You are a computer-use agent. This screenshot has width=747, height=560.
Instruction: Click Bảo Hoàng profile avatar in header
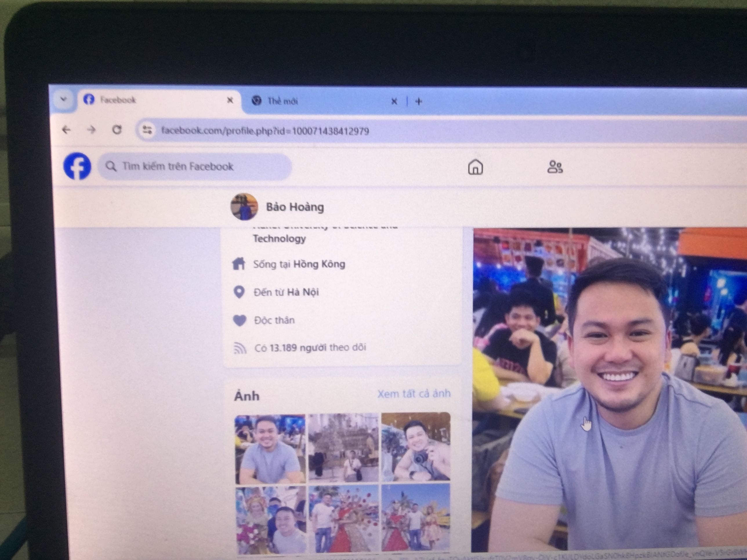[244, 207]
